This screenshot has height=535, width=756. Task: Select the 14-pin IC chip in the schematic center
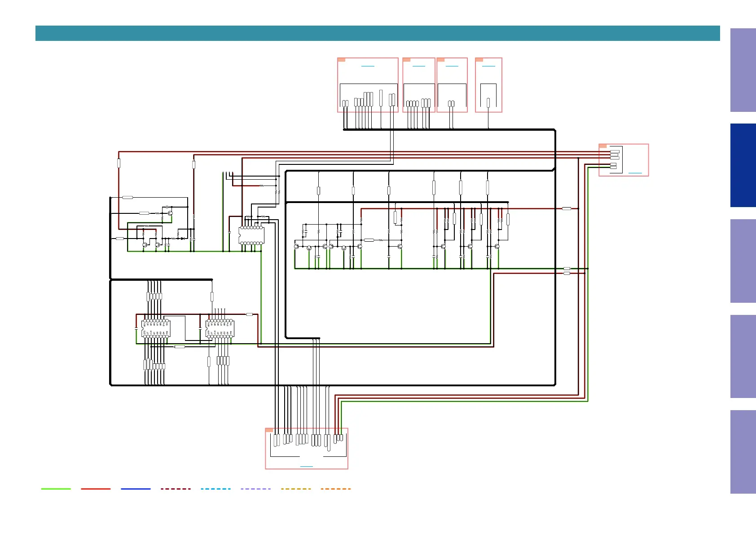click(x=251, y=235)
